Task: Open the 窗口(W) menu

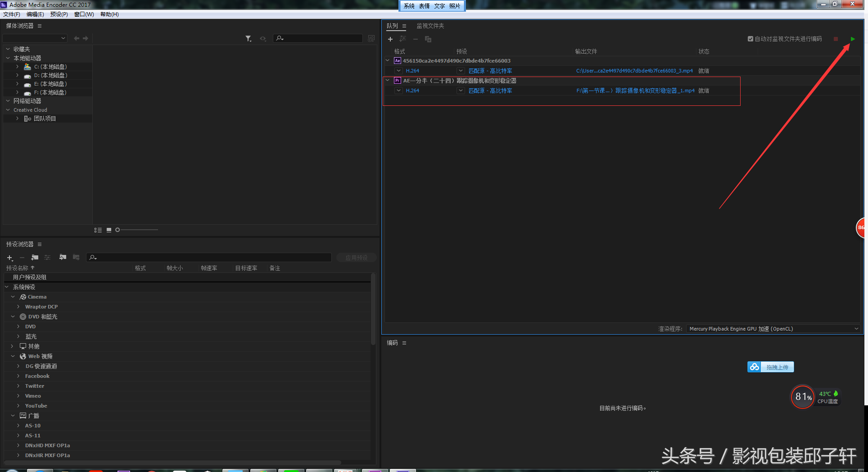Action: click(x=84, y=14)
